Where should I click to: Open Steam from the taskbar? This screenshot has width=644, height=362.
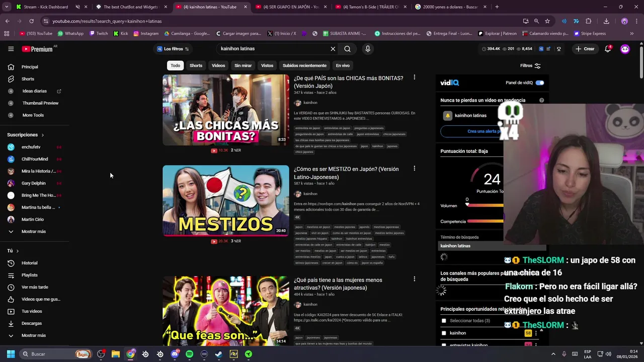(x=219, y=354)
